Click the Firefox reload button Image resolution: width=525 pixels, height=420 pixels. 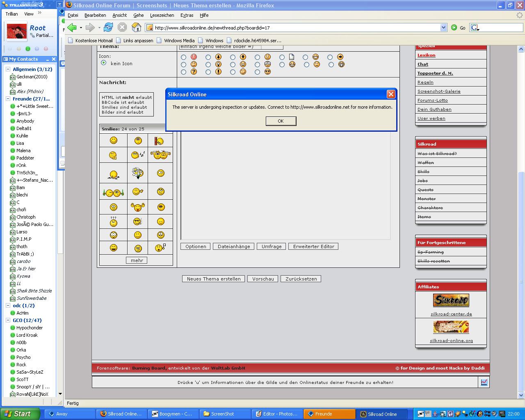pyautogui.click(x=108, y=27)
